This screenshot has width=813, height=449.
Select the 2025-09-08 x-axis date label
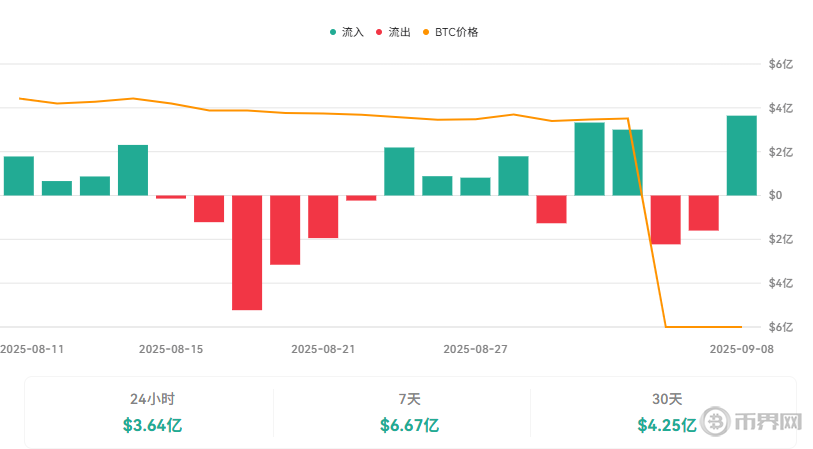pyautogui.click(x=741, y=349)
